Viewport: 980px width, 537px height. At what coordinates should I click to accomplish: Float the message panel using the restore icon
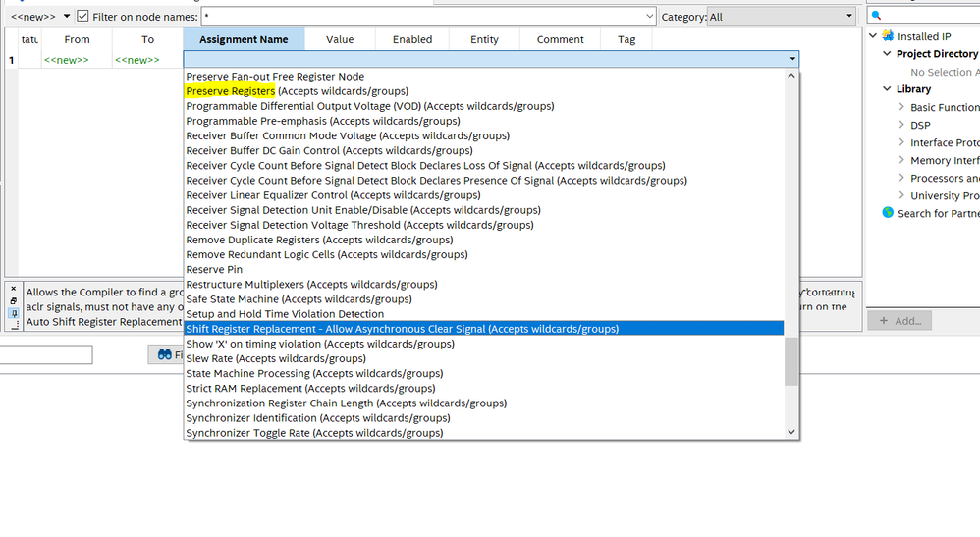point(13,300)
